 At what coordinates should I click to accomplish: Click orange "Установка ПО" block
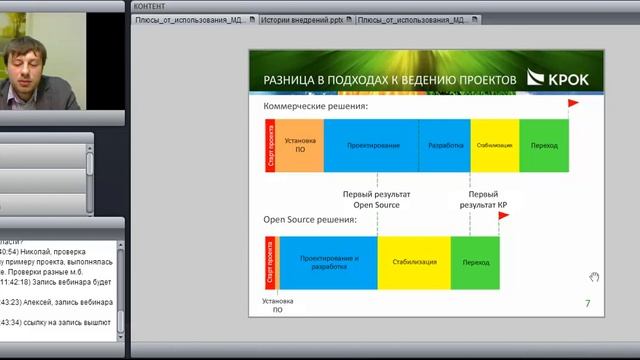[x=300, y=145]
